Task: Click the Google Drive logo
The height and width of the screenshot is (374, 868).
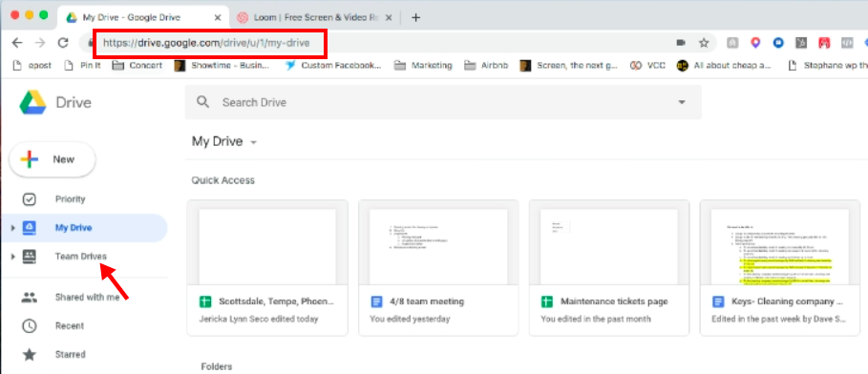Action: [x=32, y=103]
